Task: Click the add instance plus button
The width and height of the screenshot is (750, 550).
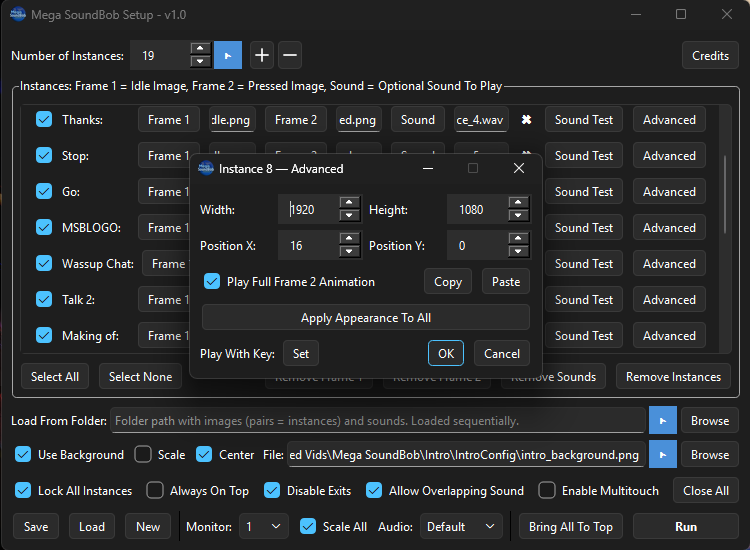Action: pyautogui.click(x=262, y=56)
